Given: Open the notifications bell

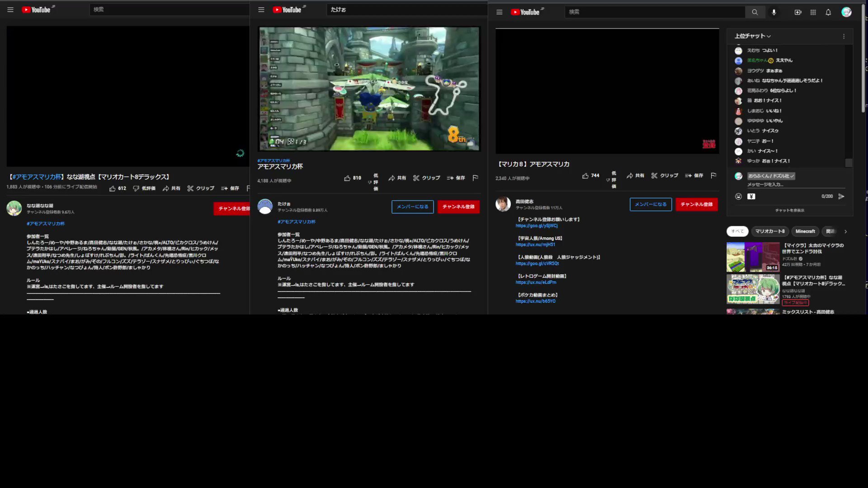Looking at the screenshot, I should coord(828,12).
